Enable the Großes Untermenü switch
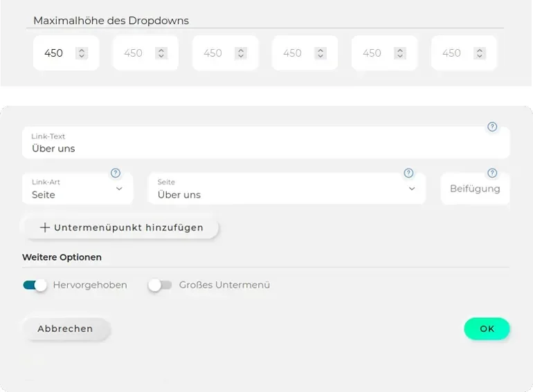533x392 pixels. tap(160, 285)
